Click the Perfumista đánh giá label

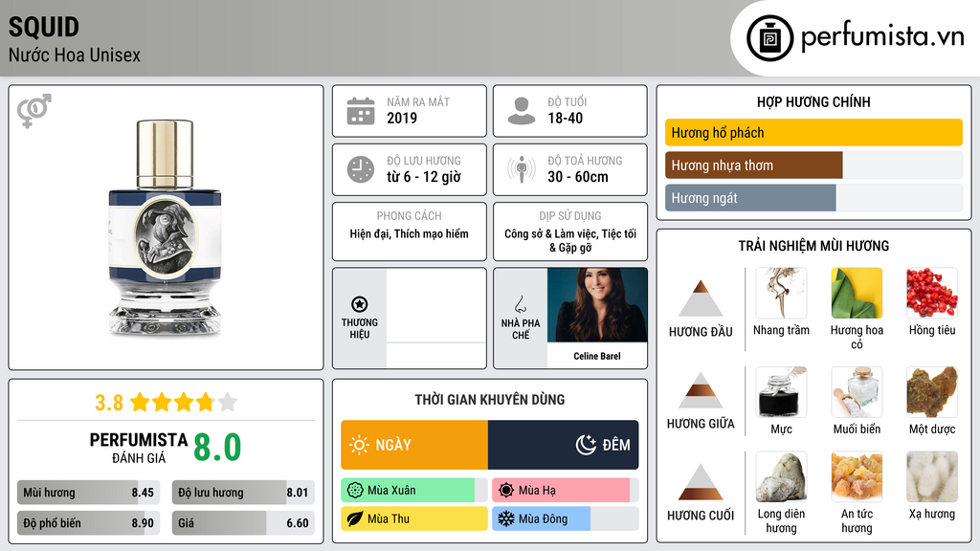pos(138,448)
